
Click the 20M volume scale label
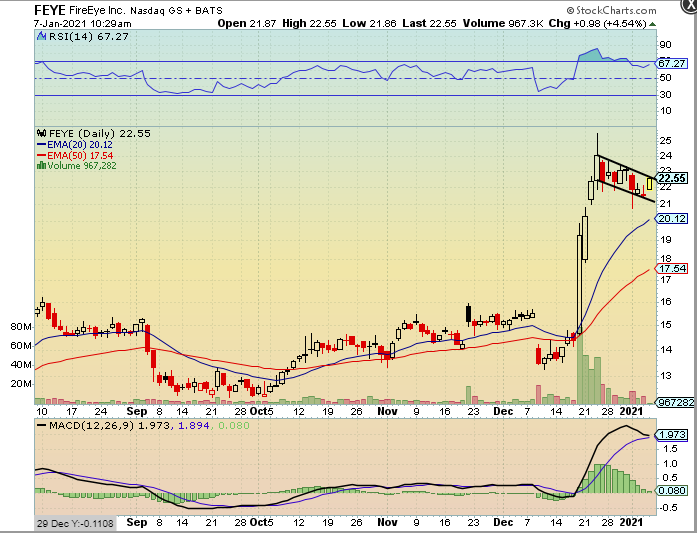pyautogui.click(x=20, y=384)
